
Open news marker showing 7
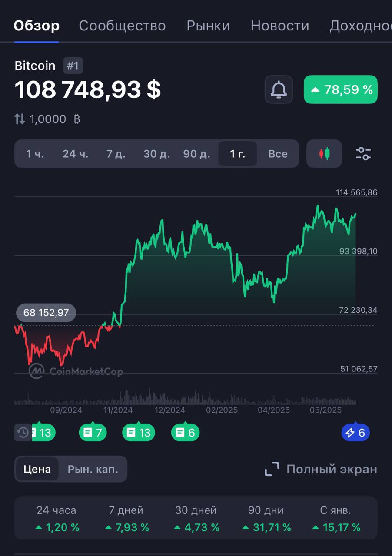93,432
